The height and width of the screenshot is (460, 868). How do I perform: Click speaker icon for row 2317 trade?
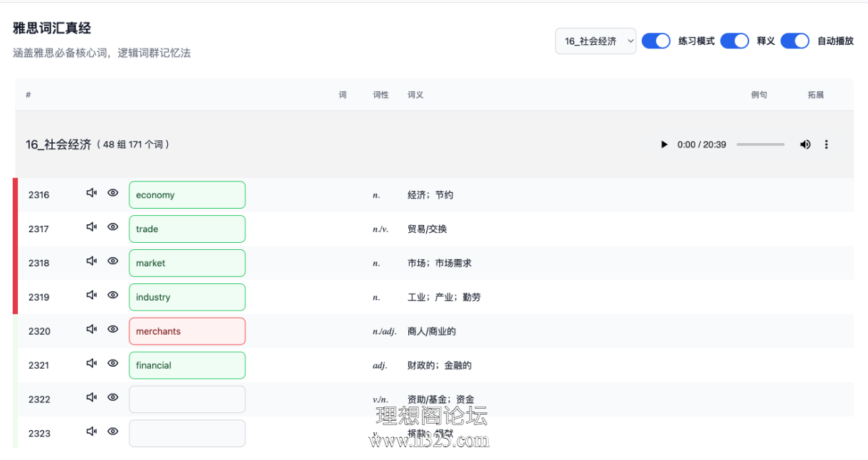tap(91, 226)
